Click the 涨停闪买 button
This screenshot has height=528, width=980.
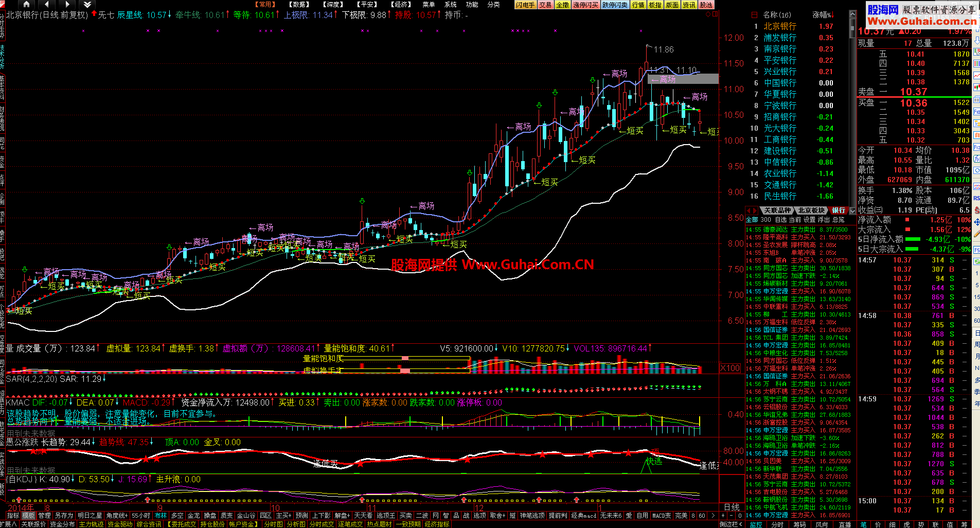tap(586, 5)
